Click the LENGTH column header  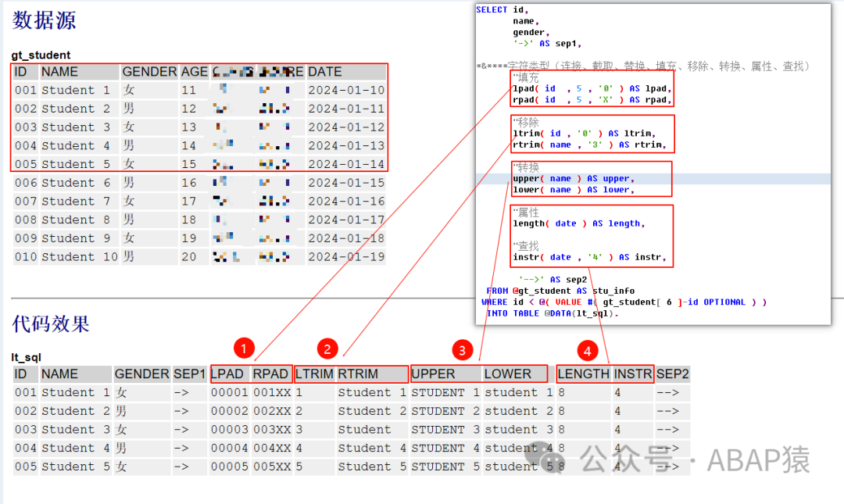click(584, 374)
